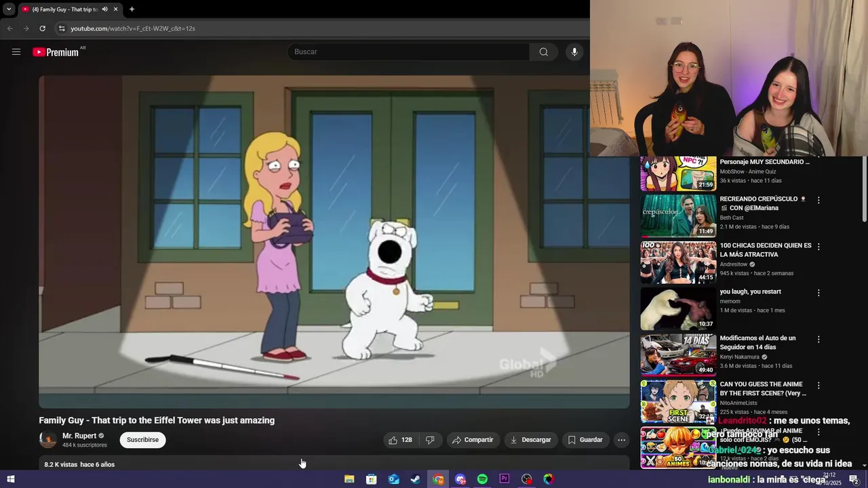
Task: Open site information icon in address bar
Action: (62, 28)
